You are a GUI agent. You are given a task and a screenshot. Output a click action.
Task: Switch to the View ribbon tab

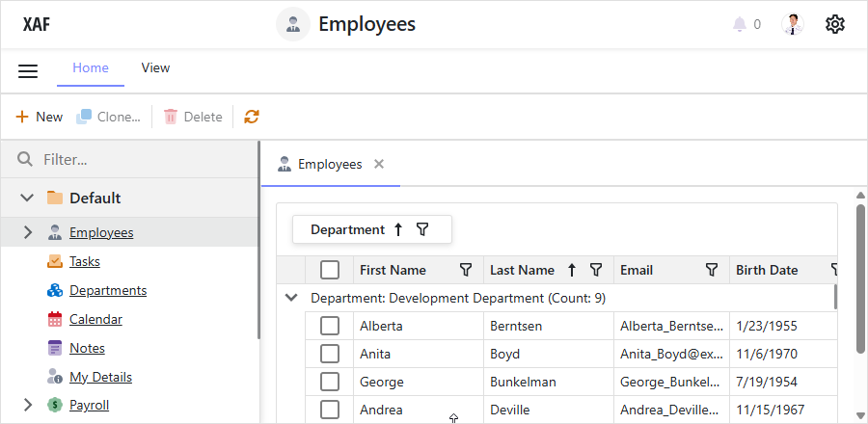(x=155, y=67)
